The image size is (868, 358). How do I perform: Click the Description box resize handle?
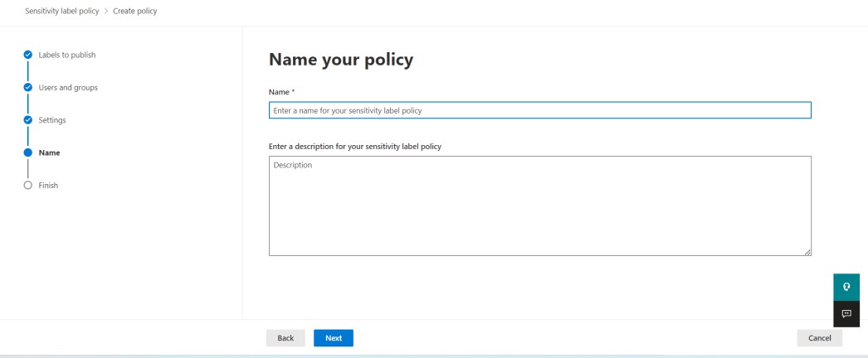click(x=807, y=252)
